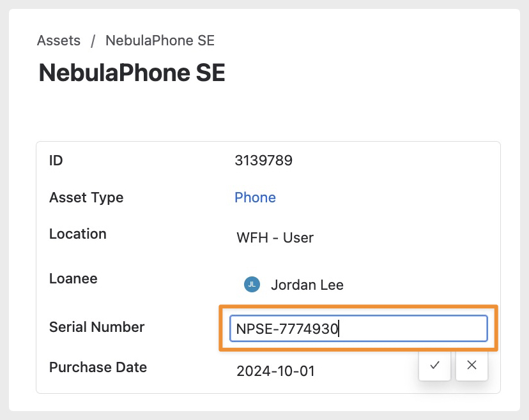This screenshot has height=420, width=529.
Task: Click the ID field label
Action: (56, 160)
